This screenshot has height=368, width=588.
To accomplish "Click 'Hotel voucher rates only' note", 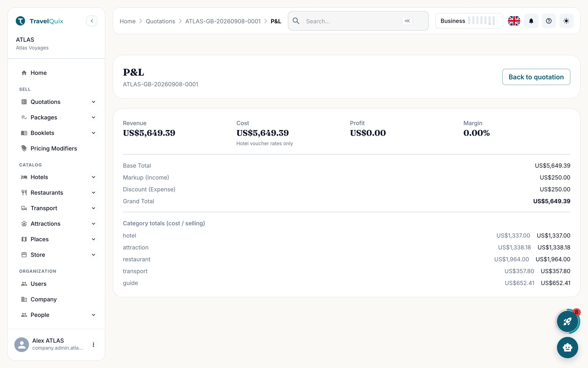I will click(265, 144).
